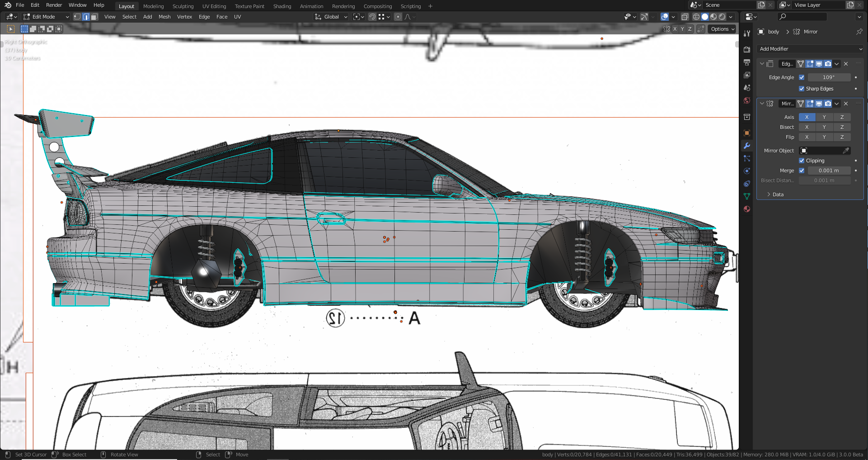868x460 pixels.
Task: Choose the Subtract Selection mode icon
Action: (42, 29)
